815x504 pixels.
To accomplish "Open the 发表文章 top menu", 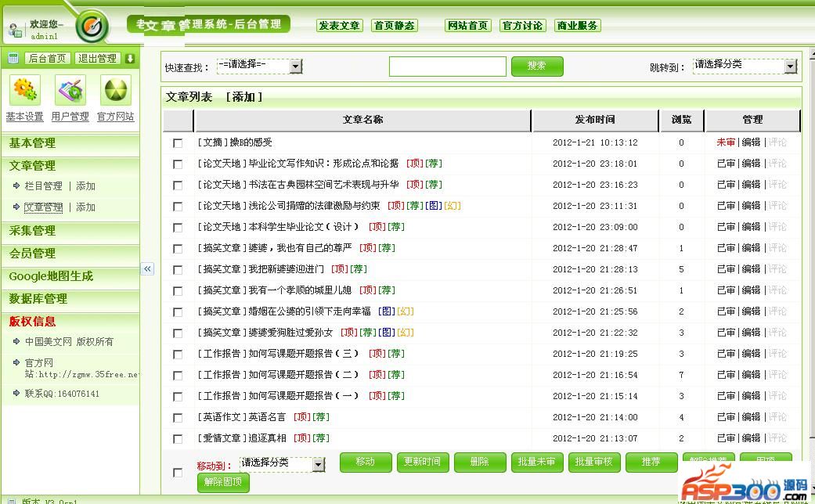I will pyautogui.click(x=340, y=26).
